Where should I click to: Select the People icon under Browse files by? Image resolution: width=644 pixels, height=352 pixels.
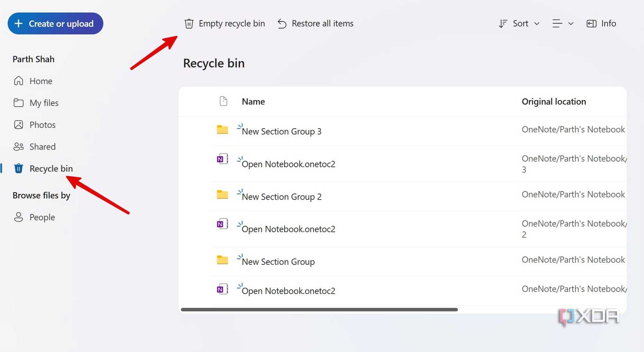point(18,217)
